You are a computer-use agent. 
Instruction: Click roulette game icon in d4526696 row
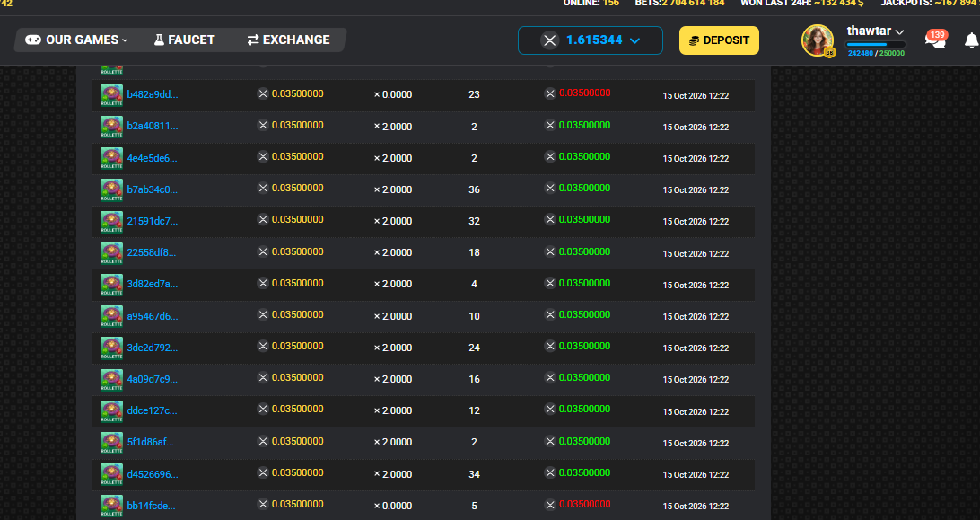[112, 474]
